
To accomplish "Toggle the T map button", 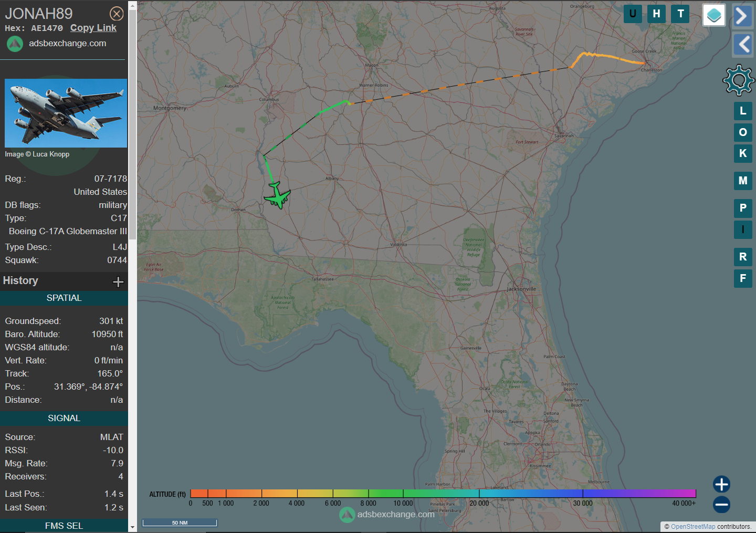I will pyautogui.click(x=680, y=14).
